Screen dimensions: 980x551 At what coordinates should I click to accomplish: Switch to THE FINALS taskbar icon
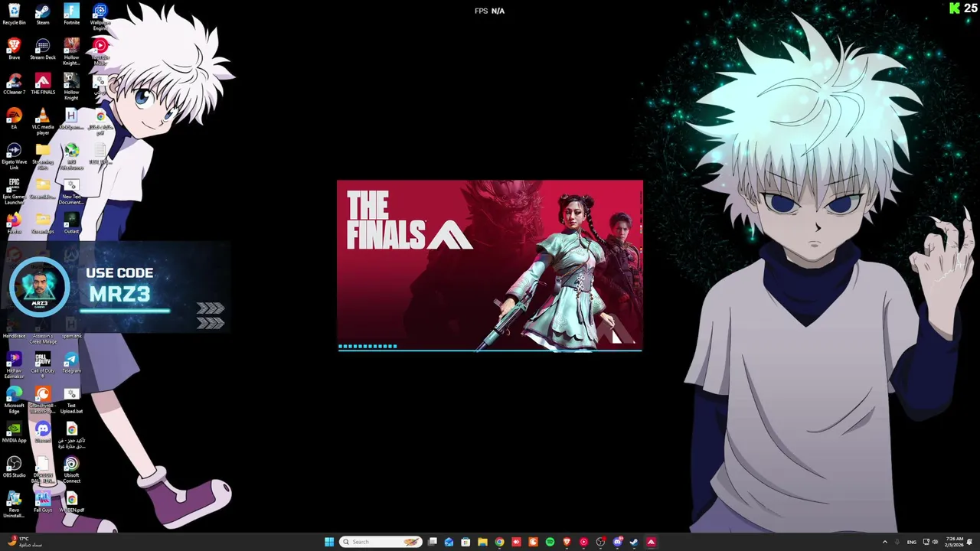point(651,542)
